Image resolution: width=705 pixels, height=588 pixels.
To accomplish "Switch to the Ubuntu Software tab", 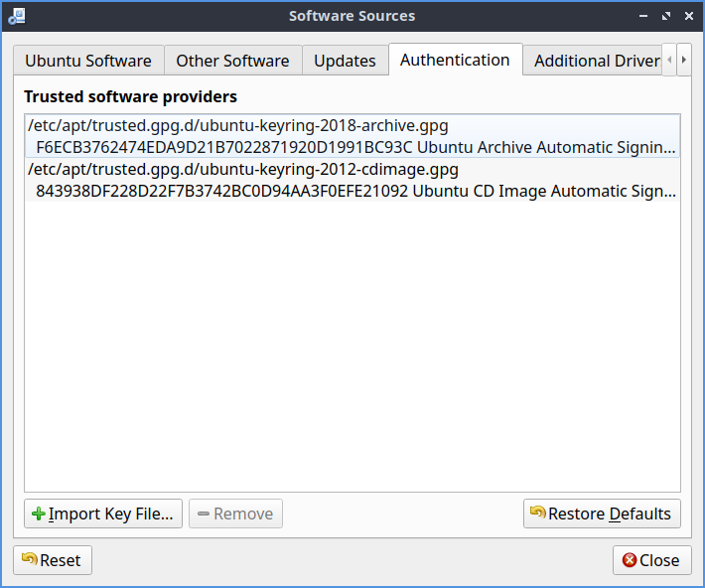I will pos(88,61).
